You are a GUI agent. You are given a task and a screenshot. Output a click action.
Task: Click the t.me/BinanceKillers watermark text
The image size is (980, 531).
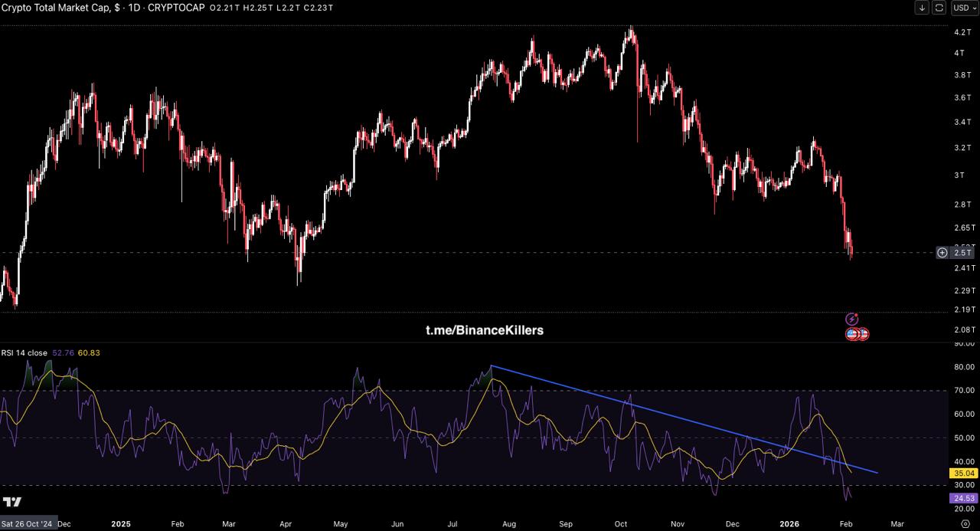pyautogui.click(x=485, y=330)
